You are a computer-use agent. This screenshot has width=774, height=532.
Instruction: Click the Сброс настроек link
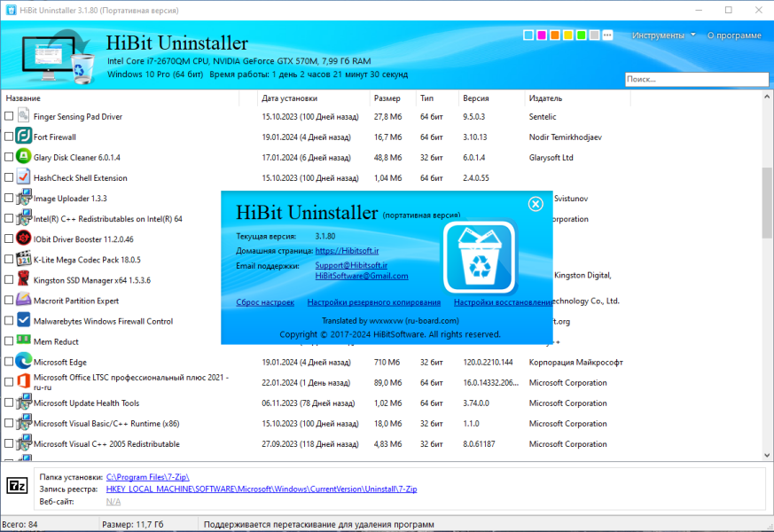[265, 302]
